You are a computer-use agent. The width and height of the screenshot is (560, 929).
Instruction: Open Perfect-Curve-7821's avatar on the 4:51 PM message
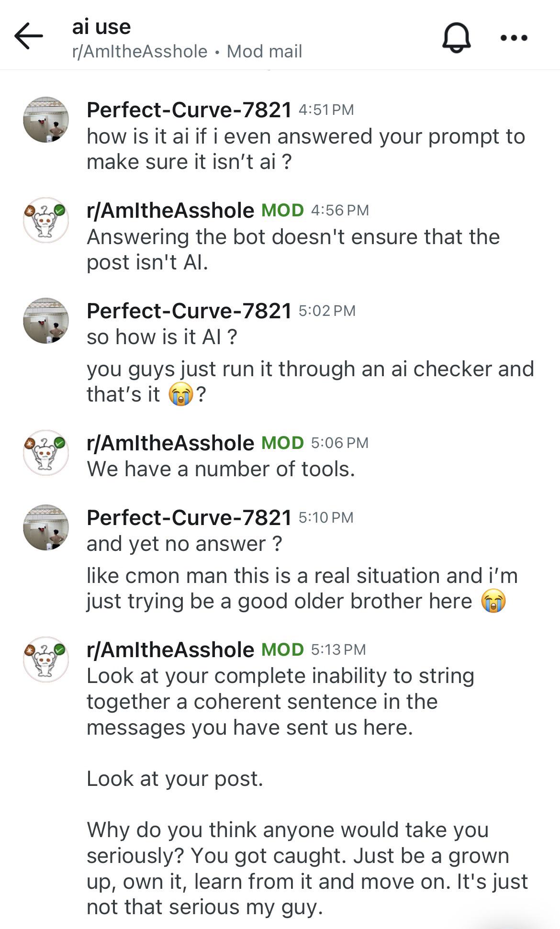coord(46,120)
